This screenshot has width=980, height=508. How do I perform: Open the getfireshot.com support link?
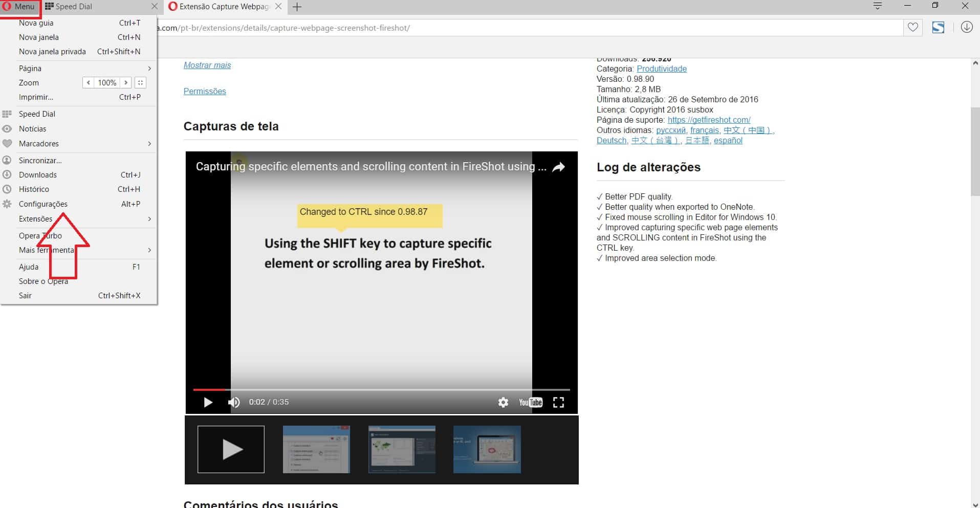pyautogui.click(x=709, y=120)
